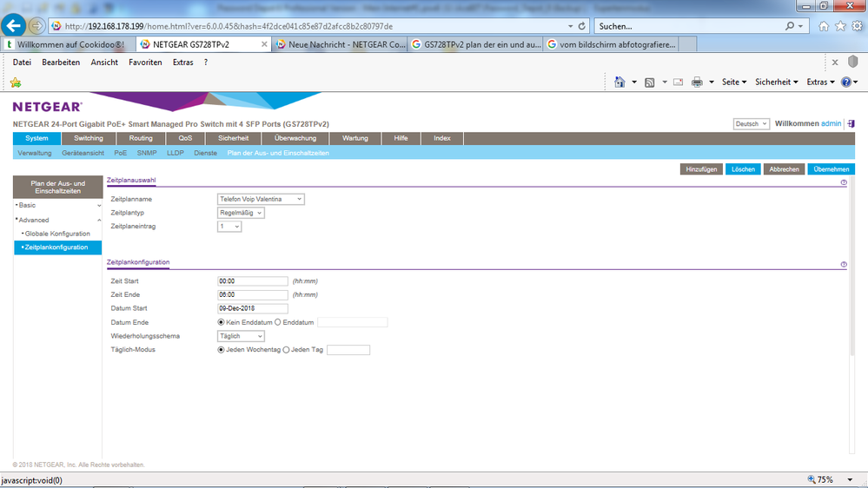Switch to Neue Nachricht NETGEAR browser tab

point(341,44)
